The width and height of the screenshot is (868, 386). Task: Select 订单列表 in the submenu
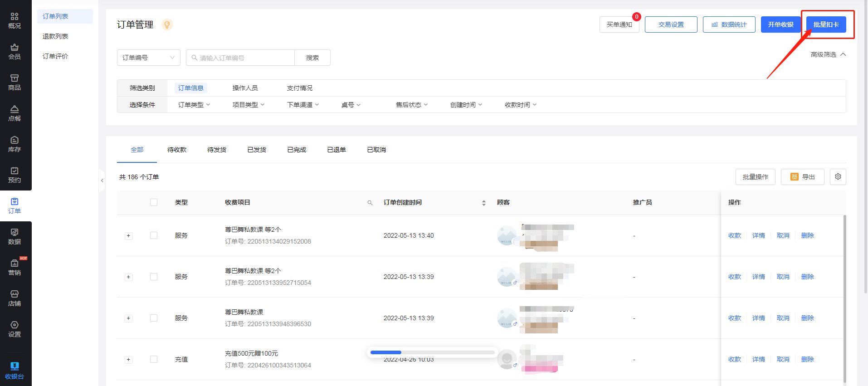65,16
